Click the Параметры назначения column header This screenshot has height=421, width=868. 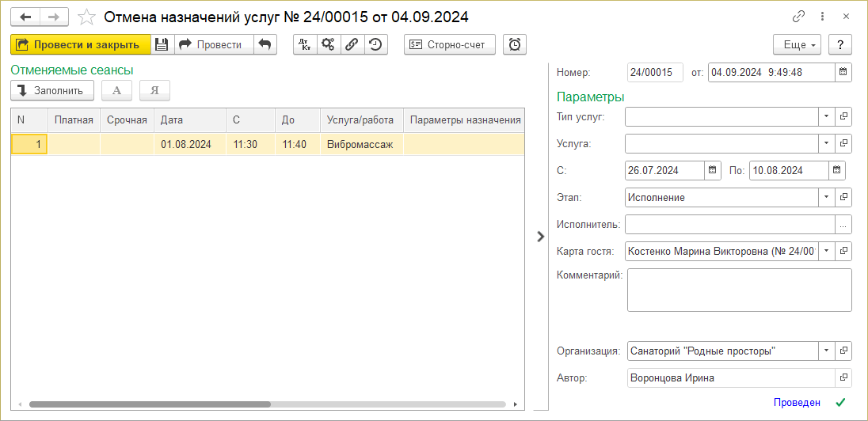(x=464, y=120)
